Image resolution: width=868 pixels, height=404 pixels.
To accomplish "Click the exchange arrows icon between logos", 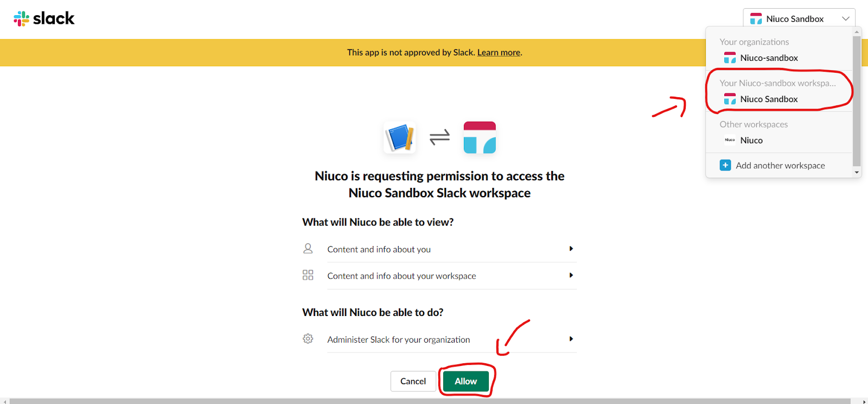I will (440, 137).
